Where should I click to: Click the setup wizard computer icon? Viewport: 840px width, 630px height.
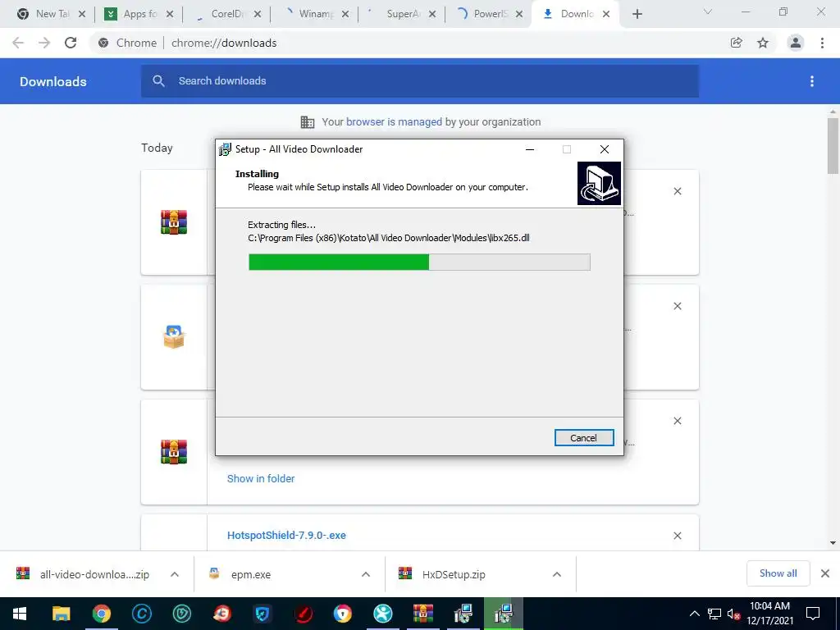pos(599,183)
